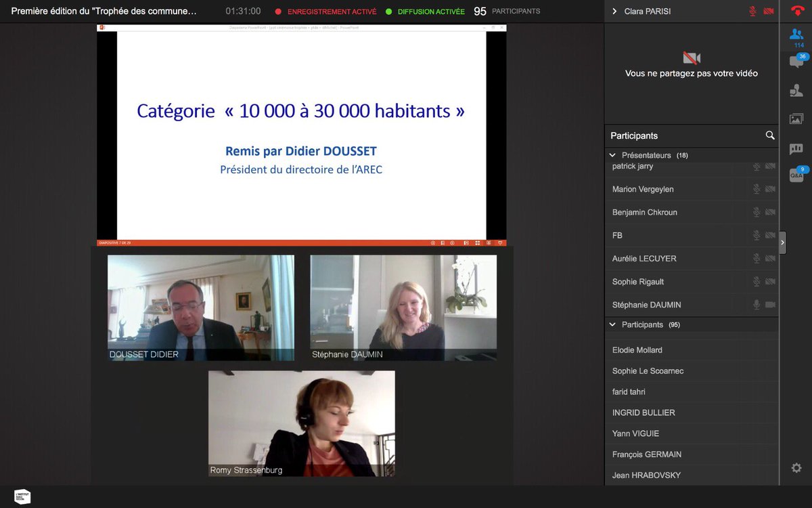Image resolution: width=812 pixels, height=508 pixels.
Task: Select participant Elodie Mollard
Action: click(x=692, y=350)
